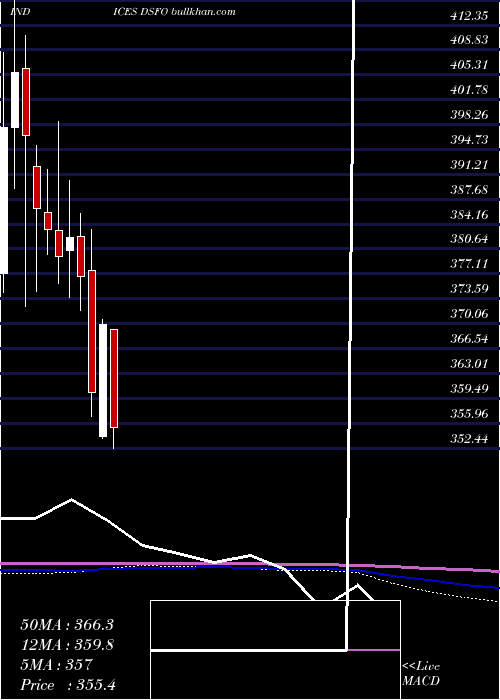The width and height of the screenshot is (500, 700).
Task: Click the 384.16 price axis label
Action: pyautogui.click(x=468, y=215)
